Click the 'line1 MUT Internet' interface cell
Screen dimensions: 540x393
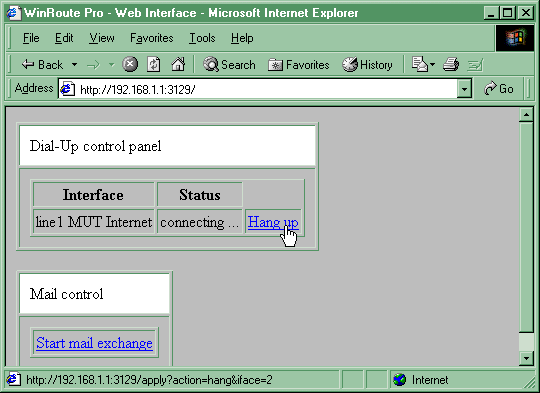click(94, 222)
